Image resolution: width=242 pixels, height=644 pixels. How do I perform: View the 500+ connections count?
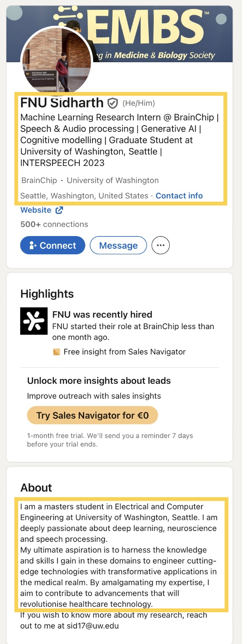54,224
